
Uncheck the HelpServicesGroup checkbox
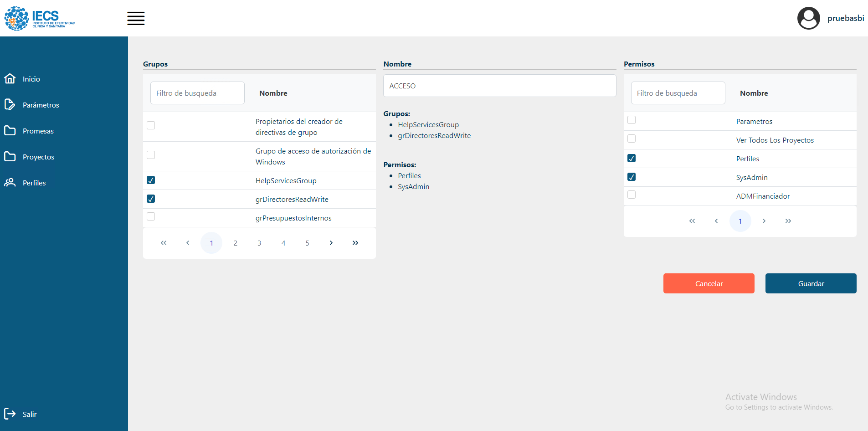tap(151, 180)
